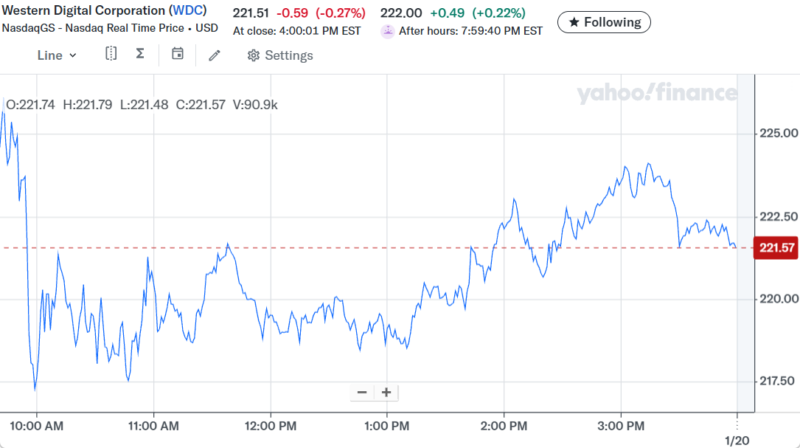This screenshot has height=448, width=800.
Task: Click the after hours moon icon
Action: point(388,31)
